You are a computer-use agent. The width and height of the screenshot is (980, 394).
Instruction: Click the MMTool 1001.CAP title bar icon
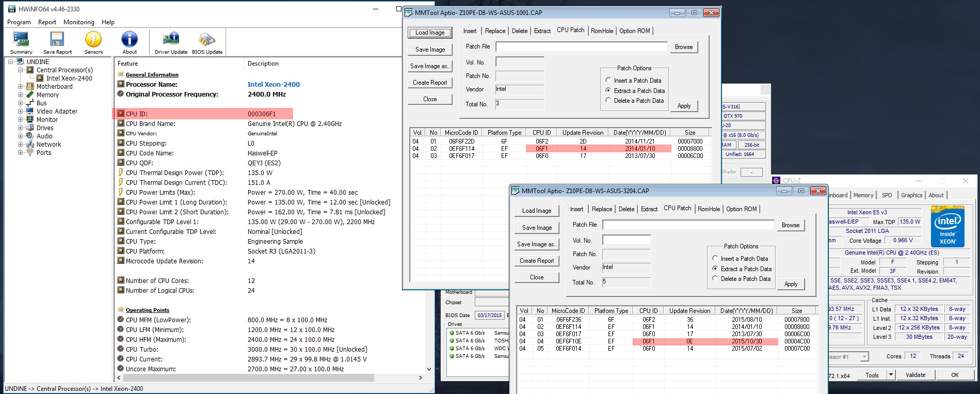(409, 12)
